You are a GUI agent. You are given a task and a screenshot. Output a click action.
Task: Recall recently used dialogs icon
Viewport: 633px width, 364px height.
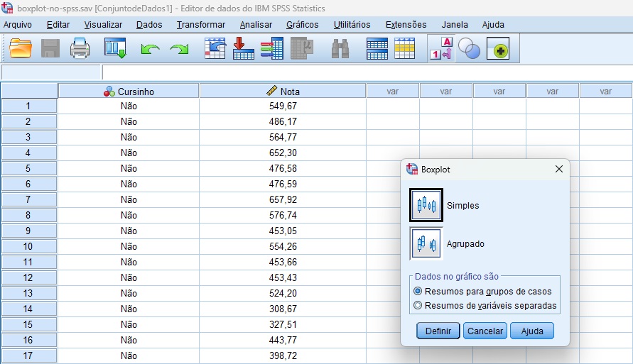(x=116, y=48)
